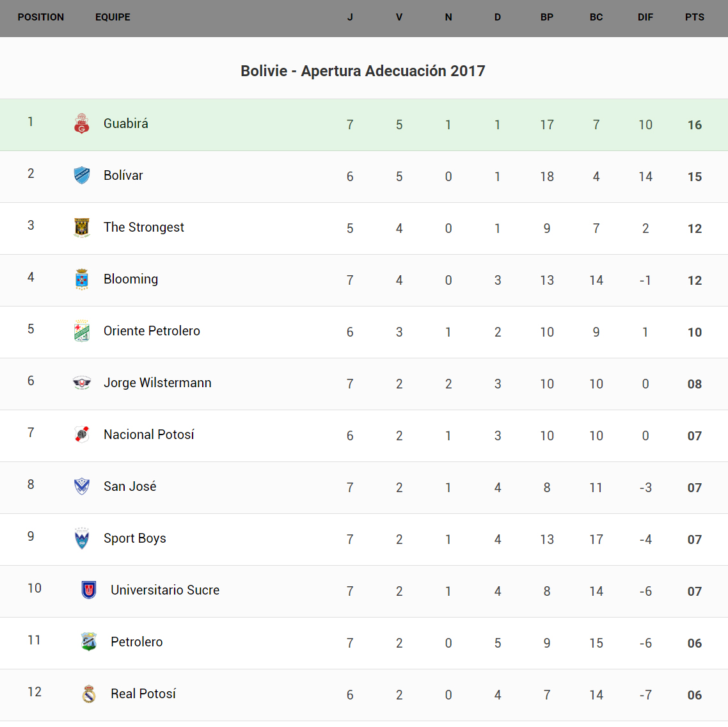Click the Bolivie - Apertura Adecuación 2017 title
Viewport: 728px width, 727px height.
tap(363, 71)
